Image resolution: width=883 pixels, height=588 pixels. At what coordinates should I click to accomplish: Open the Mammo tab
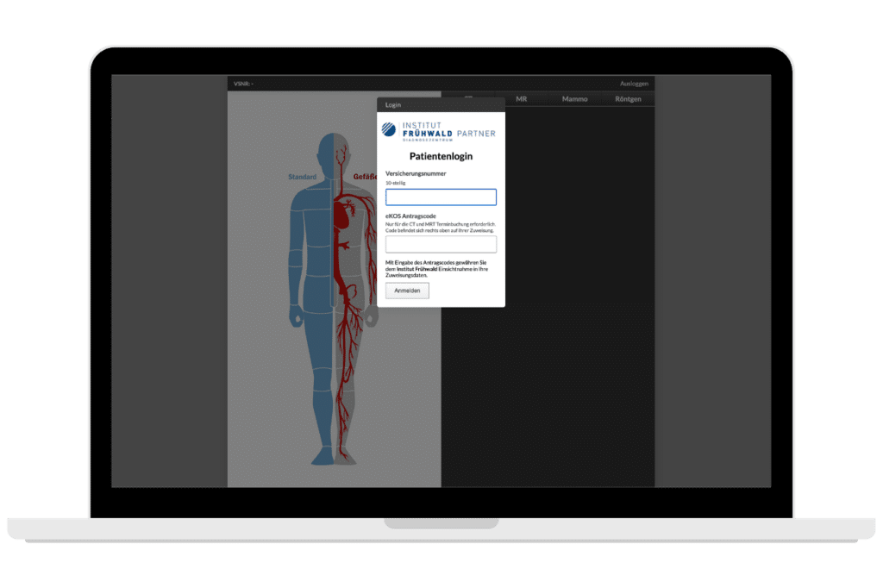pos(574,99)
